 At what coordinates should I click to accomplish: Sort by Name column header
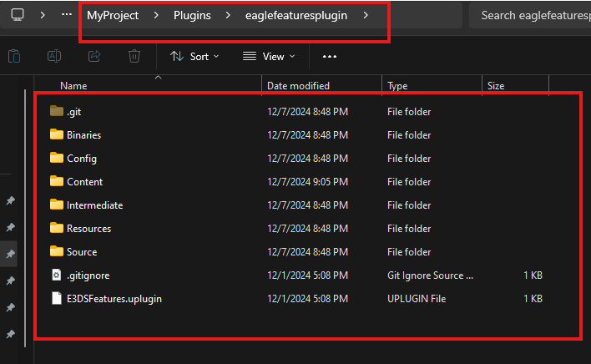tap(73, 85)
